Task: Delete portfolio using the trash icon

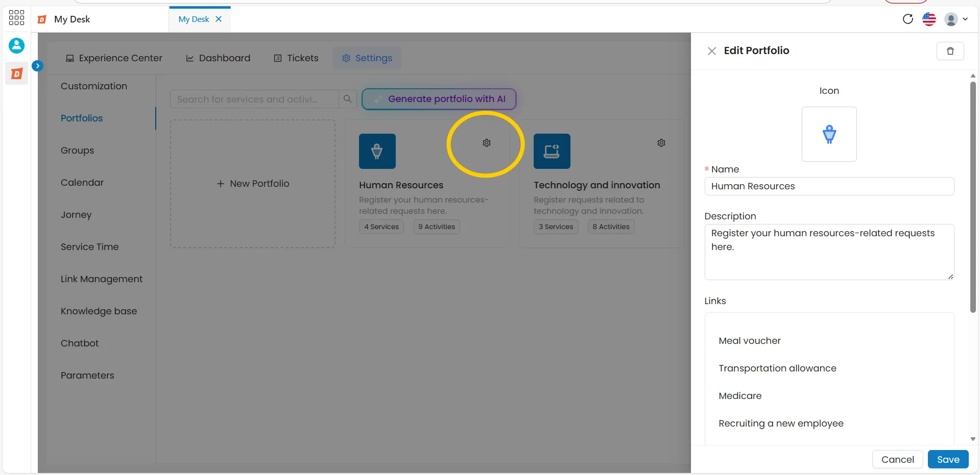Action: click(950, 51)
